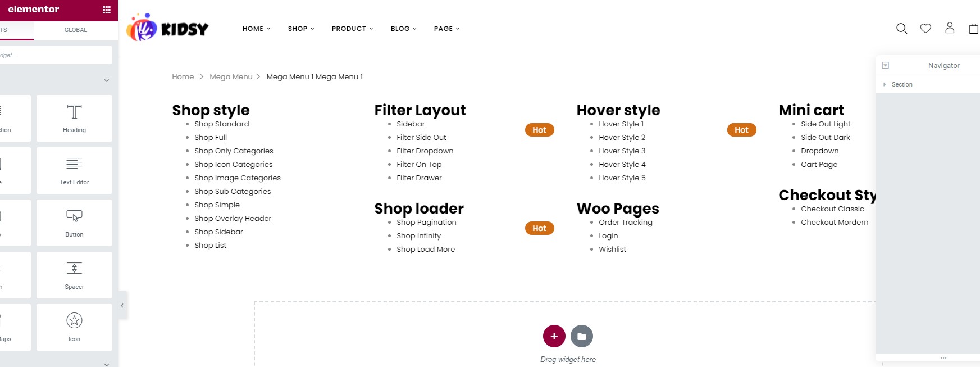980x367 pixels.
Task: Click the Home breadcrumb link
Action: (183, 77)
